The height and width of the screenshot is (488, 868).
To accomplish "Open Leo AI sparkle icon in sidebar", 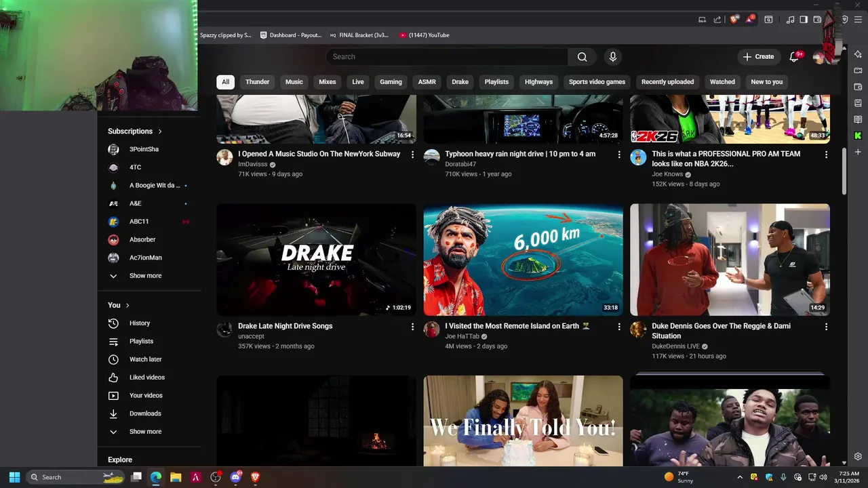I will tap(858, 54).
